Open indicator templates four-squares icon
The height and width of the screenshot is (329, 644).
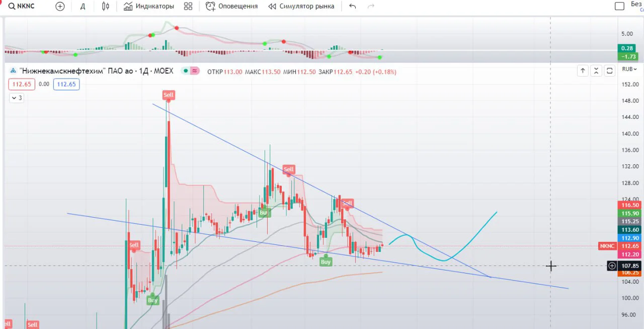click(x=188, y=6)
